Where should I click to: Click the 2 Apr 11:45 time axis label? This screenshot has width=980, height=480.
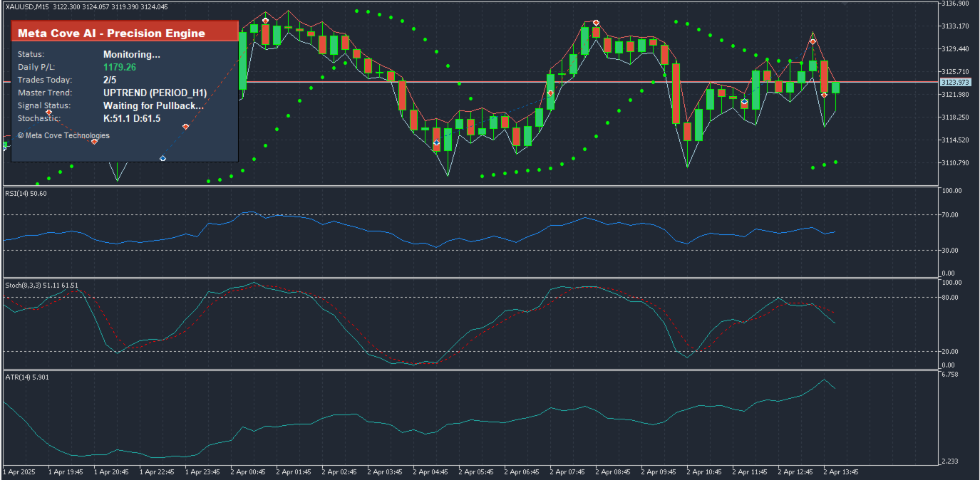pyautogui.click(x=750, y=471)
